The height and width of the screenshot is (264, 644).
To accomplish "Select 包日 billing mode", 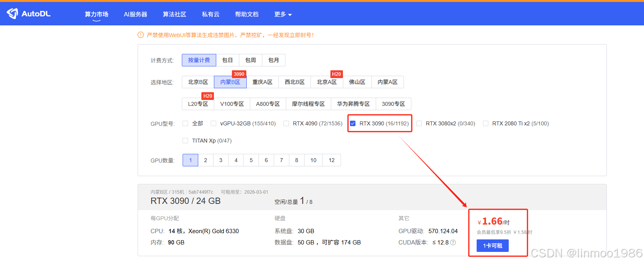I will [x=228, y=60].
